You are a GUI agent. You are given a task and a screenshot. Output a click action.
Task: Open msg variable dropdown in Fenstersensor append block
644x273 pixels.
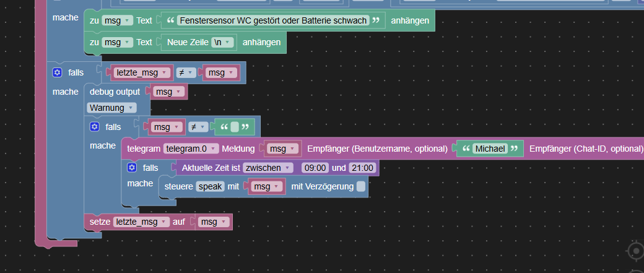[118, 20]
